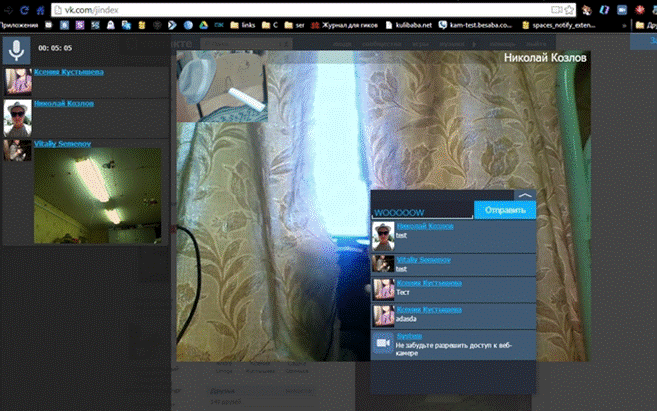This screenshot has height=411, width=657.
Task: Click the chat message input field
Action: 421,211
